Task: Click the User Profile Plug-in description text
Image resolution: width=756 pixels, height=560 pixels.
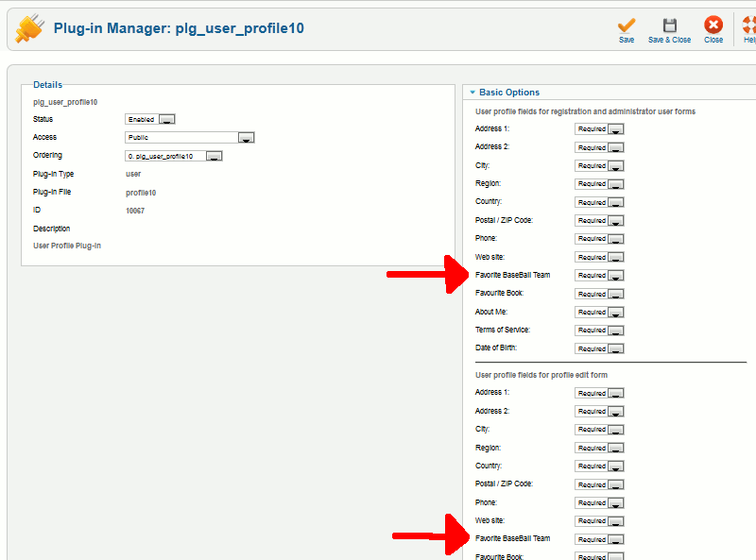Action: pyautogui.click(x=67, y=246)
